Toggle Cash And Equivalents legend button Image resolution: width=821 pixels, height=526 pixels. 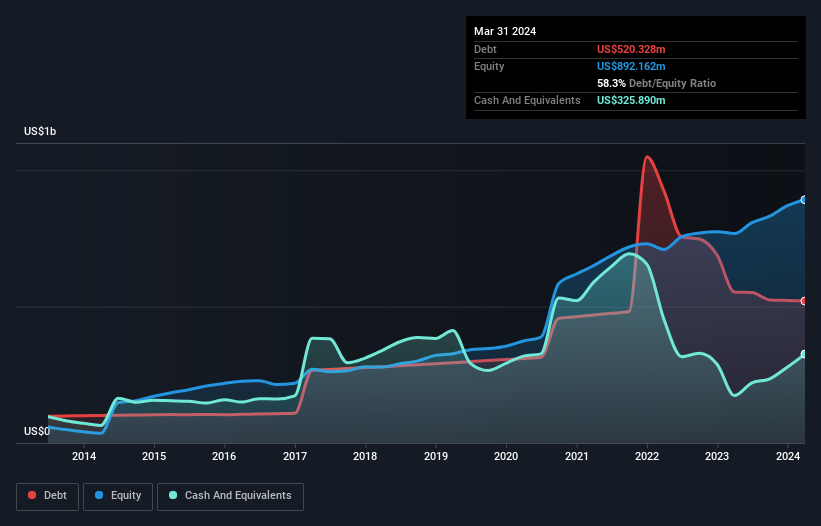point(230,496)
